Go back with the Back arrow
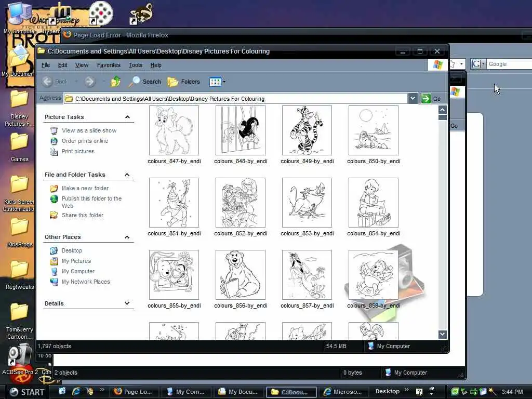This screenshot has width=532, height=399. coord(55,82)
